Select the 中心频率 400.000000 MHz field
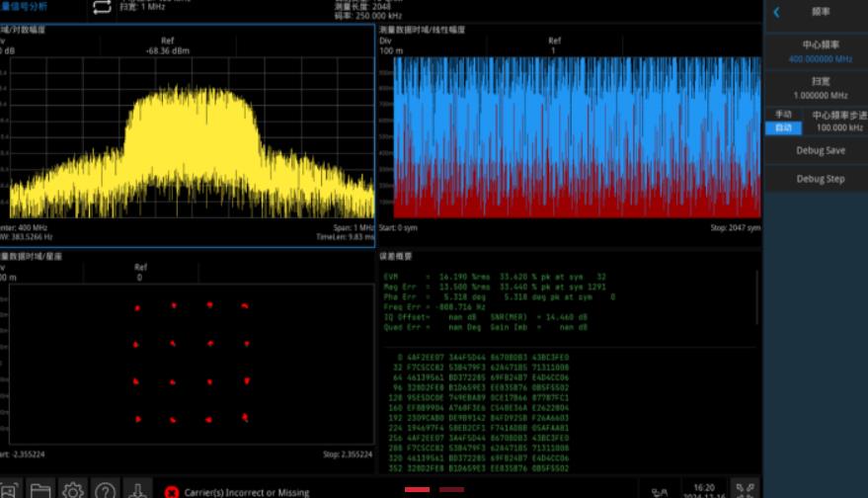 coord(821,52)
